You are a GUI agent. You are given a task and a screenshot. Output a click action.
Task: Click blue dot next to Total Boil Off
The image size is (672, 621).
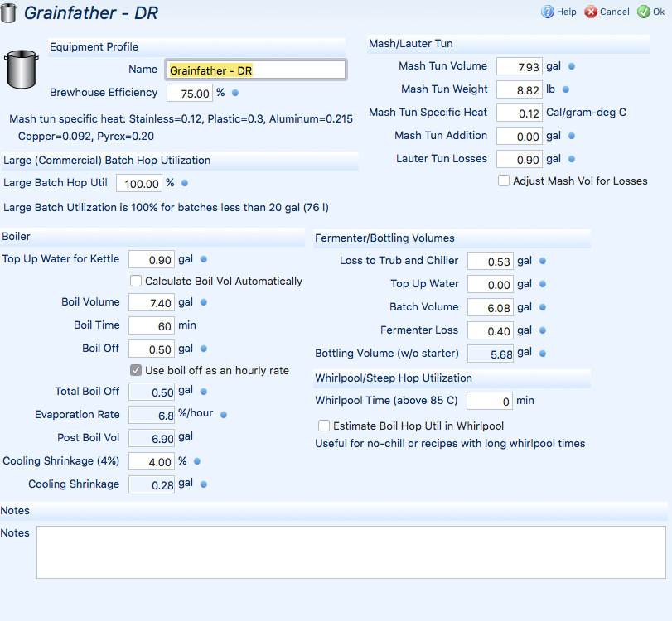tap(204, 392)
